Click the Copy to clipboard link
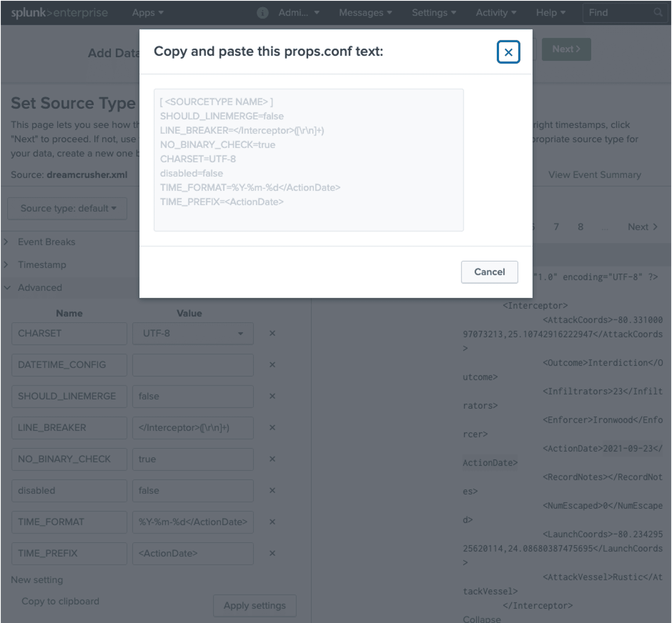 tap(60, 601)
